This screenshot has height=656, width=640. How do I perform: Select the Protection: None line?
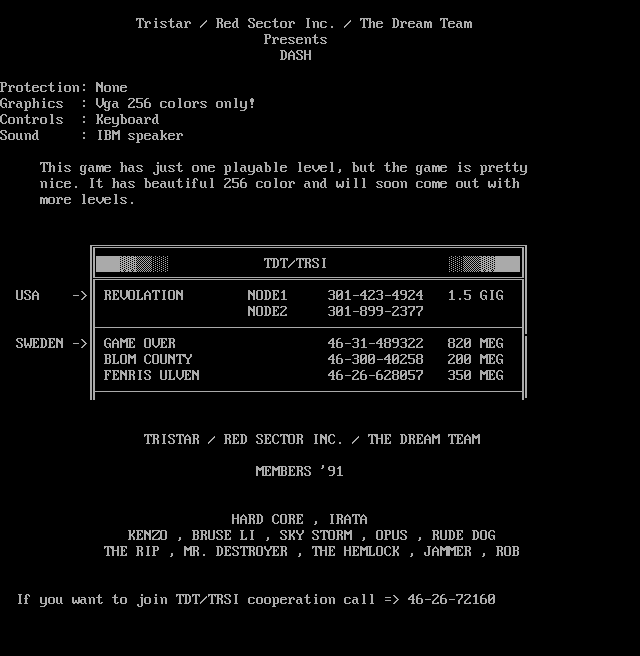click(x=64, y=88)
